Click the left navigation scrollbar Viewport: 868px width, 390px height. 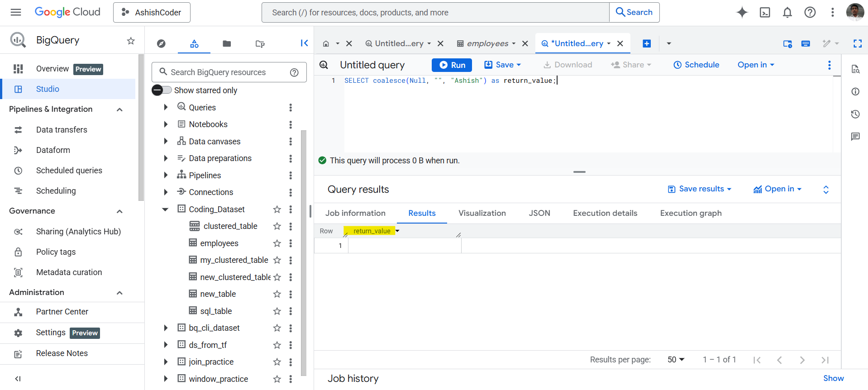[141, 128]
